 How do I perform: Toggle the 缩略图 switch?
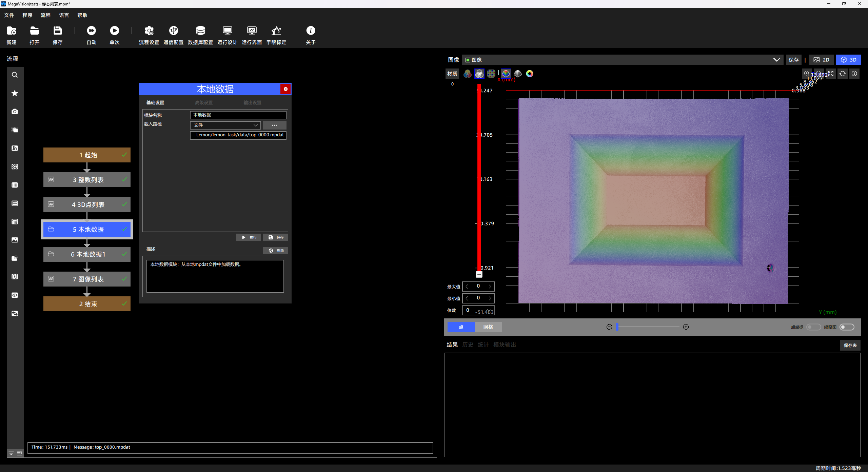point(847,327)
